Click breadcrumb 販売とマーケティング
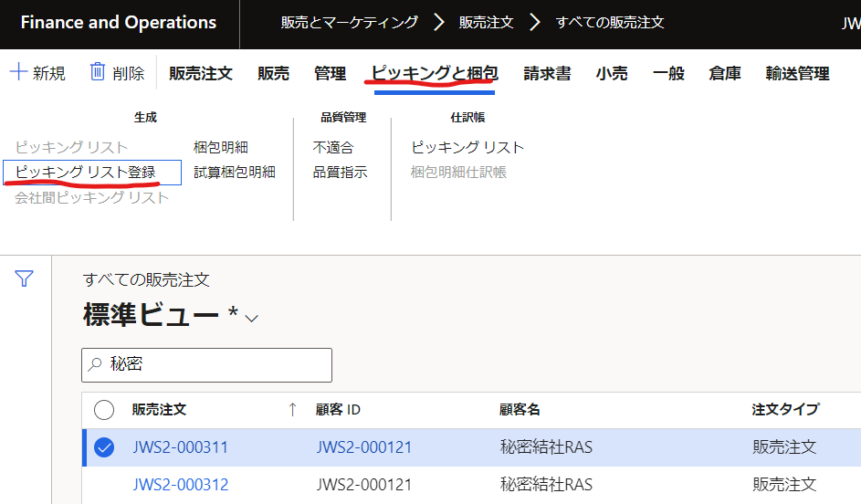The height and width of the screenshot is (504, 861). pyautogui.click(x=349, y=23)
